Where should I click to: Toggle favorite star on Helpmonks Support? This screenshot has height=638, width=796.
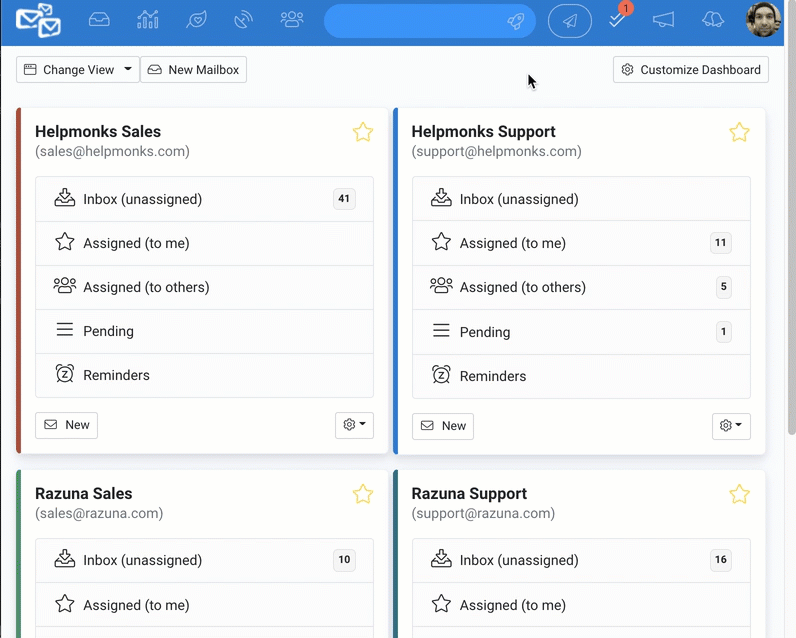[740, 132]
